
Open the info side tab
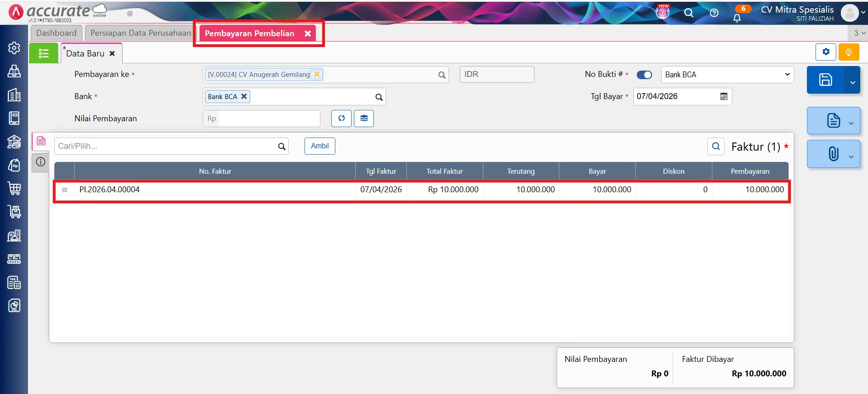tap(41, 162)
